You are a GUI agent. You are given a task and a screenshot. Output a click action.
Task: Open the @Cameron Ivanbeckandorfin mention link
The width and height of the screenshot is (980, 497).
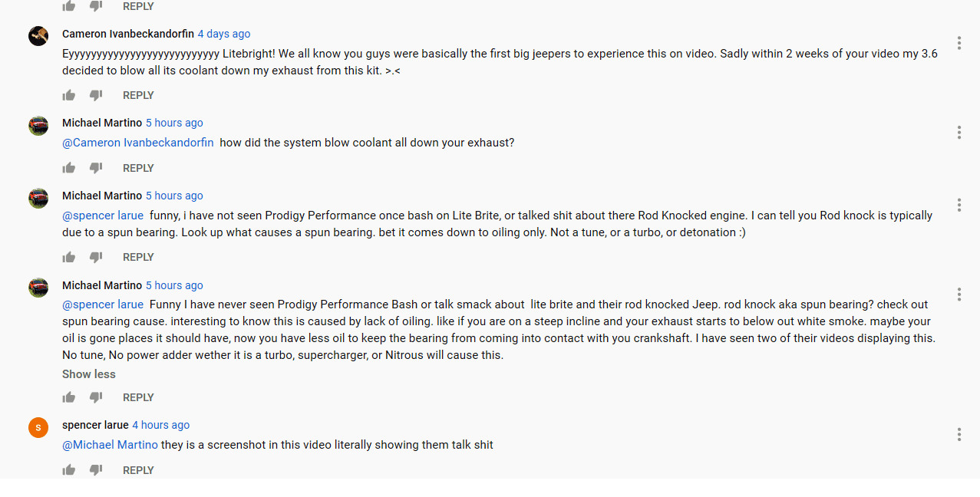[x=138, y=143]
